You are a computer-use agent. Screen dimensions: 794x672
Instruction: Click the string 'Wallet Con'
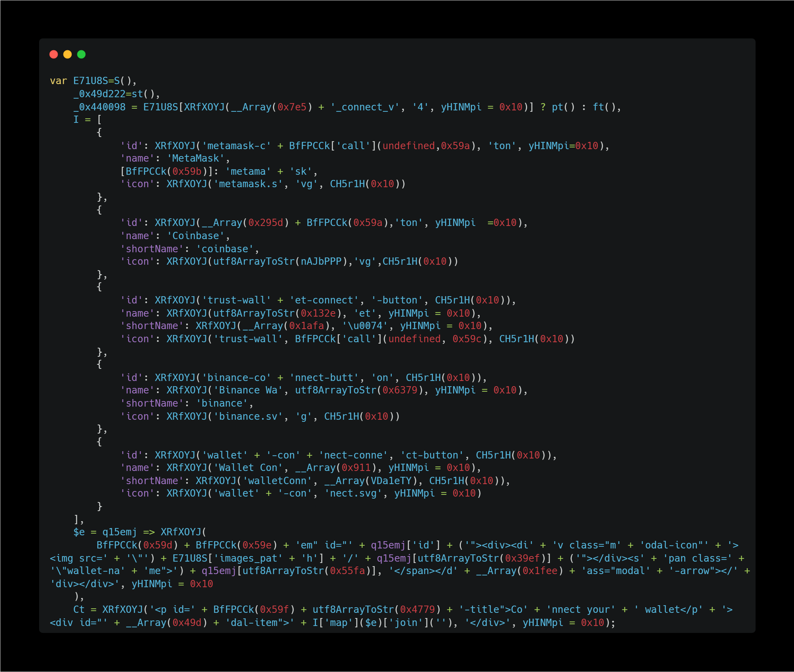249,468
